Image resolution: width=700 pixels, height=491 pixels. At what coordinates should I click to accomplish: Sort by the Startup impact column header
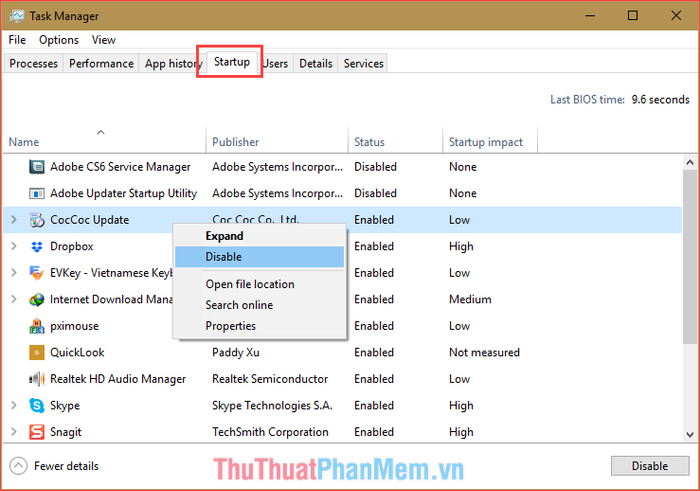[490, 141]
